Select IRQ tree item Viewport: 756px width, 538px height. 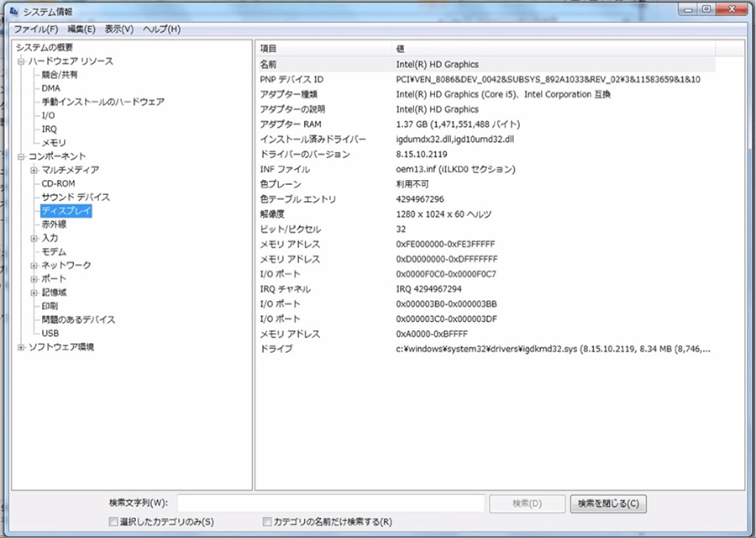50,129
